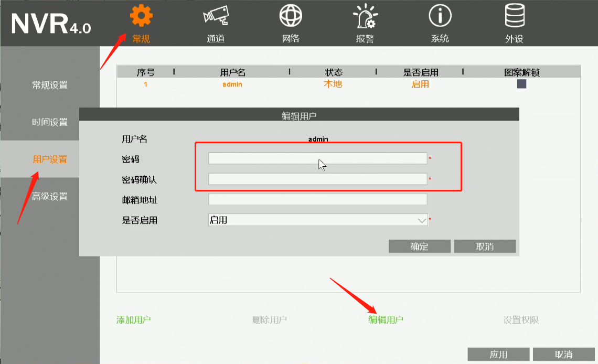The image size is (598, 364).
Task: Expand the 是否启用 dropdown arrow
Action: click(x=422, y=221)
